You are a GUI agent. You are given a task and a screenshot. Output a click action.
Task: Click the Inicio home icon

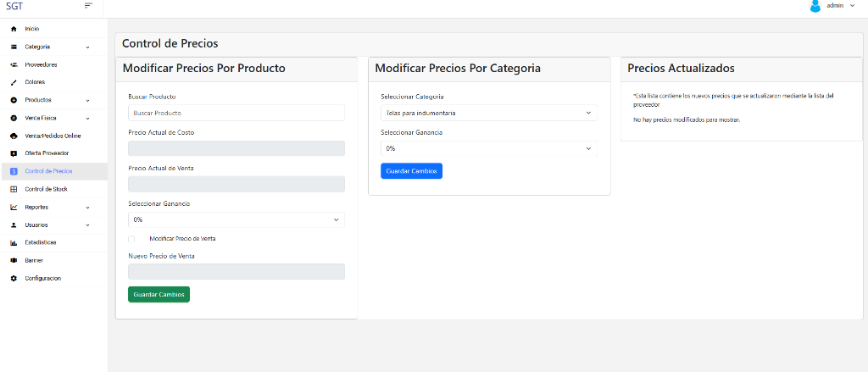coord(14,29)
